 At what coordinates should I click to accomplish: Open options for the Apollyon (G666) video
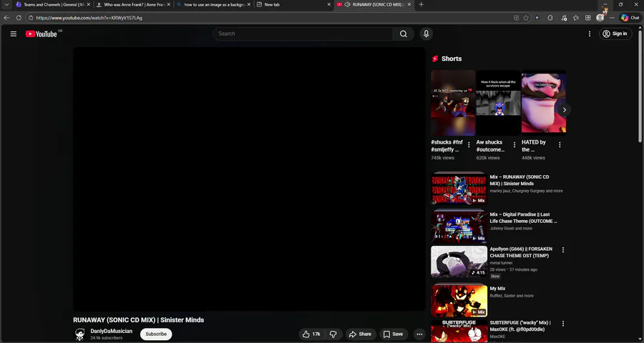[x=563, y=250]
